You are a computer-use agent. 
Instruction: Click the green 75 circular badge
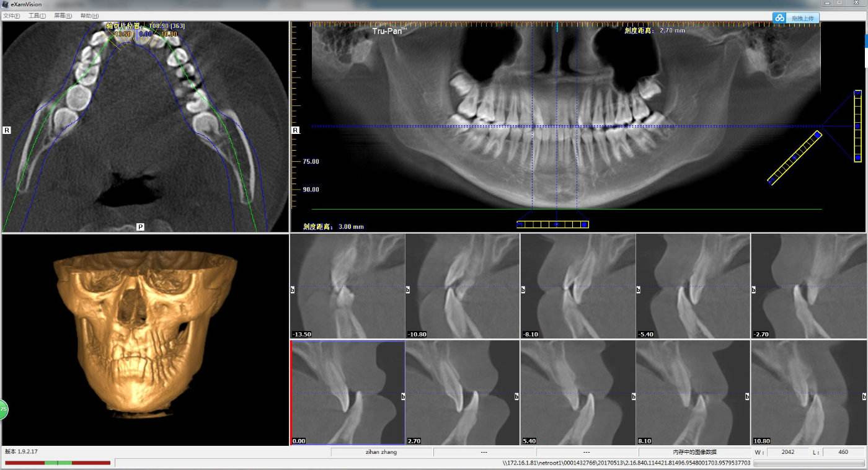(x=3, y=409)
